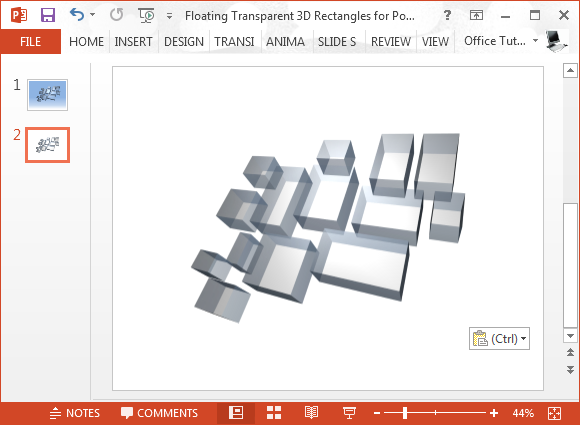Start slideshow from beginning icon
Screen dimensions: 580x425
point(146,15)
